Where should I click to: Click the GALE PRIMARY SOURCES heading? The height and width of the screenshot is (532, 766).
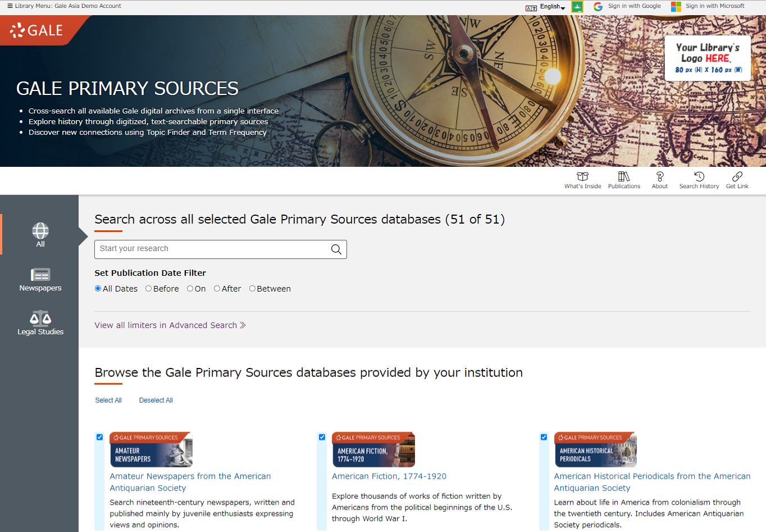point(127,89)
